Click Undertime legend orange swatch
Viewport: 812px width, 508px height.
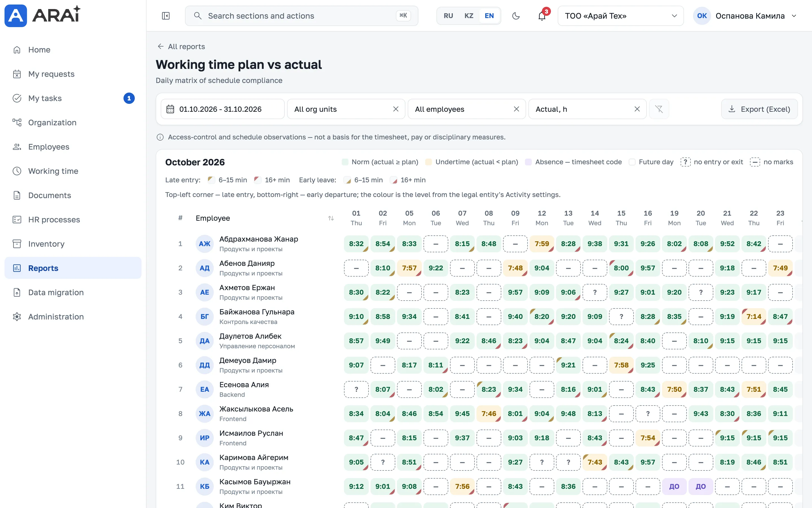(429, 162)
